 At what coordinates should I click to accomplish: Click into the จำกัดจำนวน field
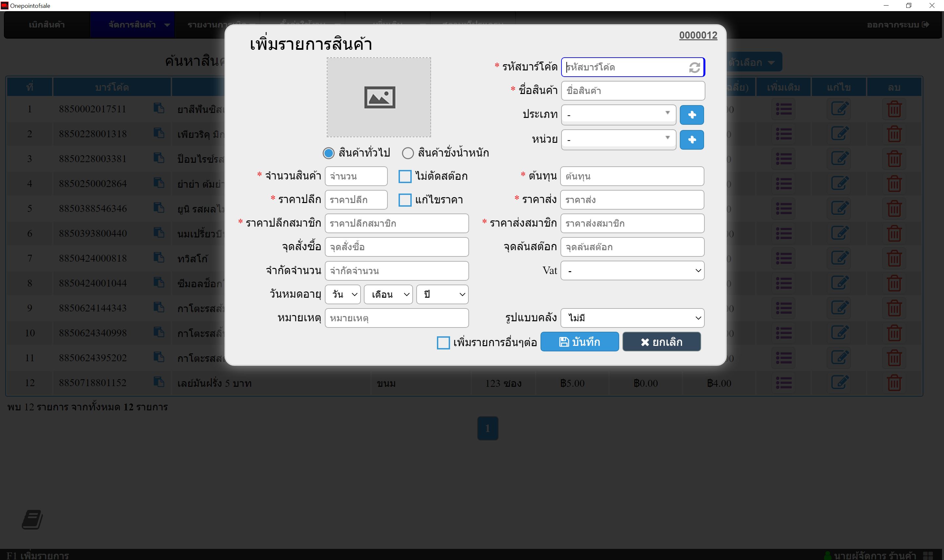click(x=397, y=271)
